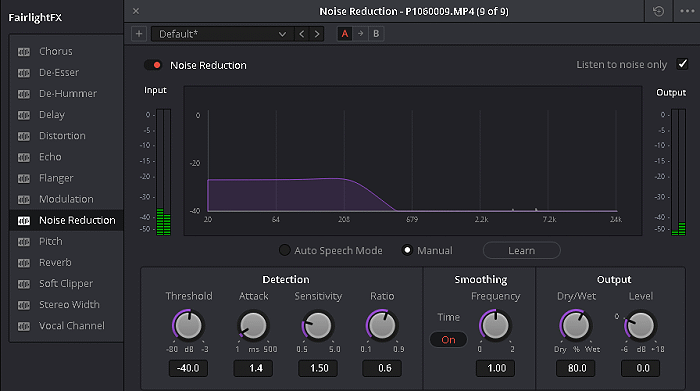Select Modulation from FairlightFX list
The height and width of the screenshot is (391, 700).
point(66,199)
